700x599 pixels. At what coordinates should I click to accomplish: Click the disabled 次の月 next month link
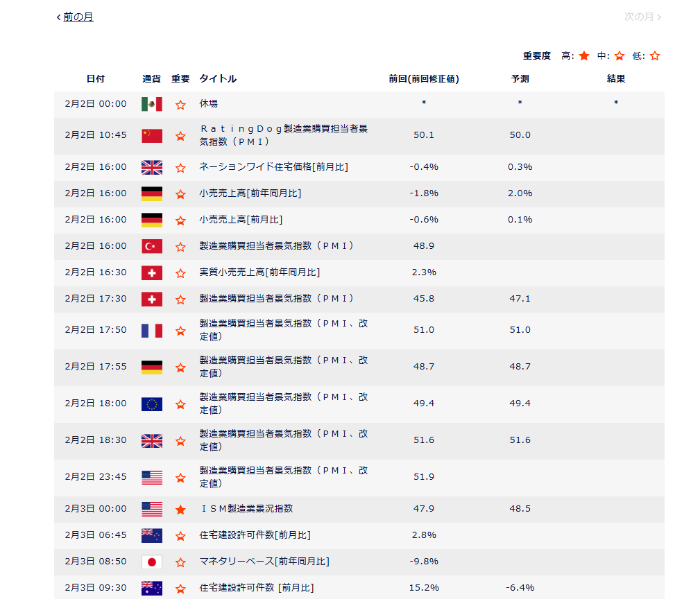tap(638, 17)
